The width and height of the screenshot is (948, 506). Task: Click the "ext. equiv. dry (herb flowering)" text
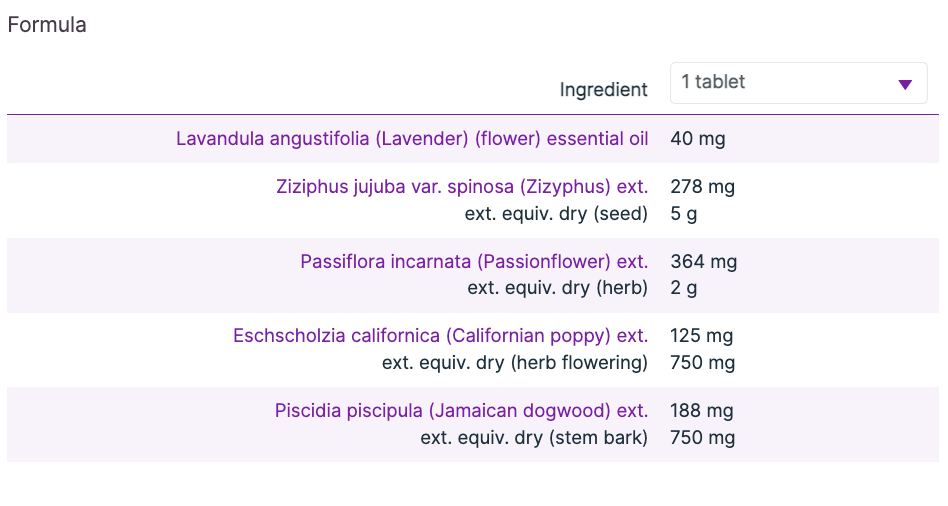(x=515, y=362)
